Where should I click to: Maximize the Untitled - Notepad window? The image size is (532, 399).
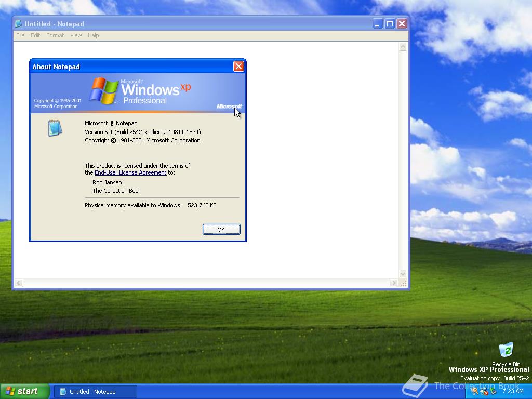390,24
